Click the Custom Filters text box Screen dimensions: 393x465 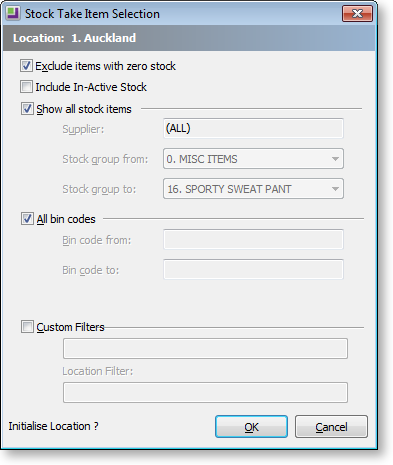click(205, 349)
